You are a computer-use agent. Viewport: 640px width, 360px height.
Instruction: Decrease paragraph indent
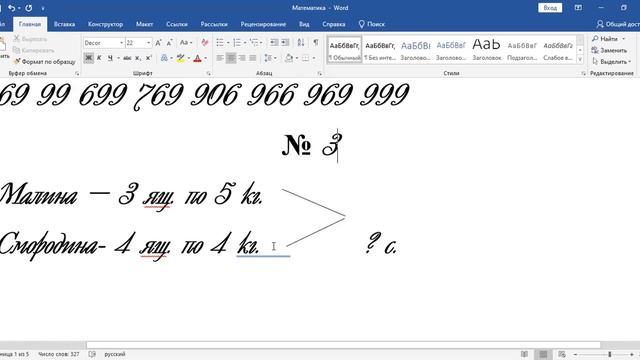click(274, 42)
